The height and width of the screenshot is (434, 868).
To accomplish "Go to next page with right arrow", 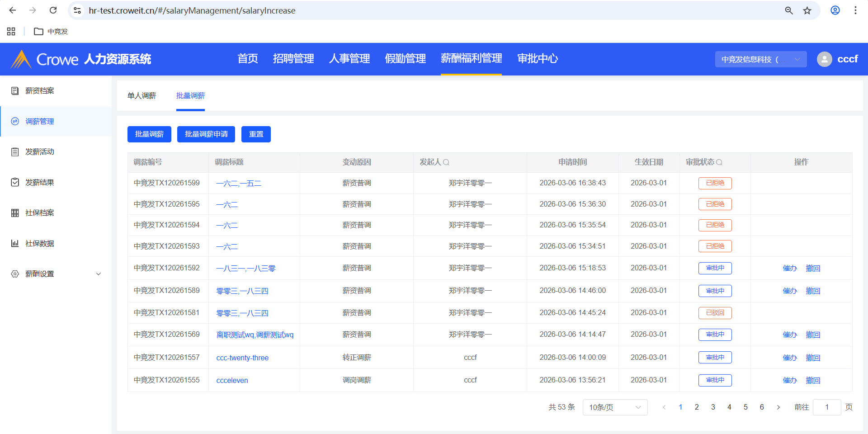I will [x=778, y=407].
